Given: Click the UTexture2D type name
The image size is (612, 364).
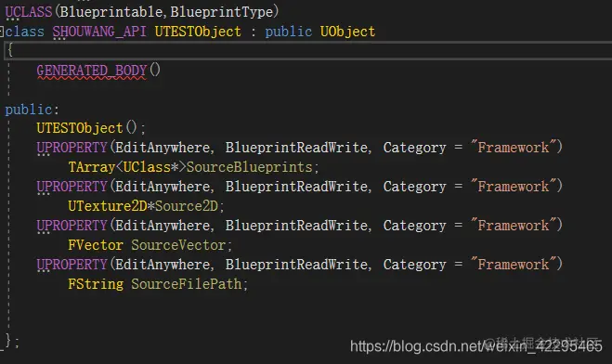Looking at the screenshot, I should pyautogui.click(x=108, y=206).
